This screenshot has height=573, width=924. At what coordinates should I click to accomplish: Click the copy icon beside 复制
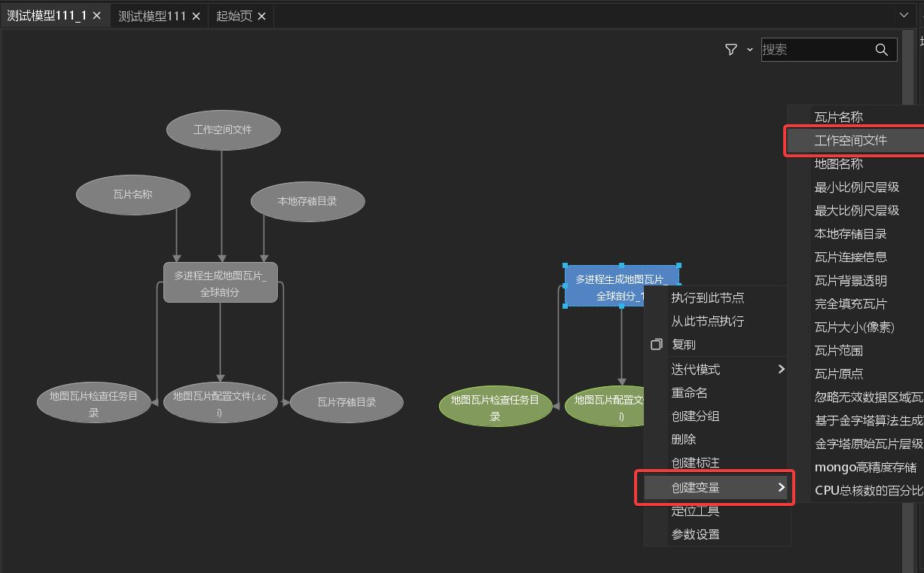click(656, 344)
